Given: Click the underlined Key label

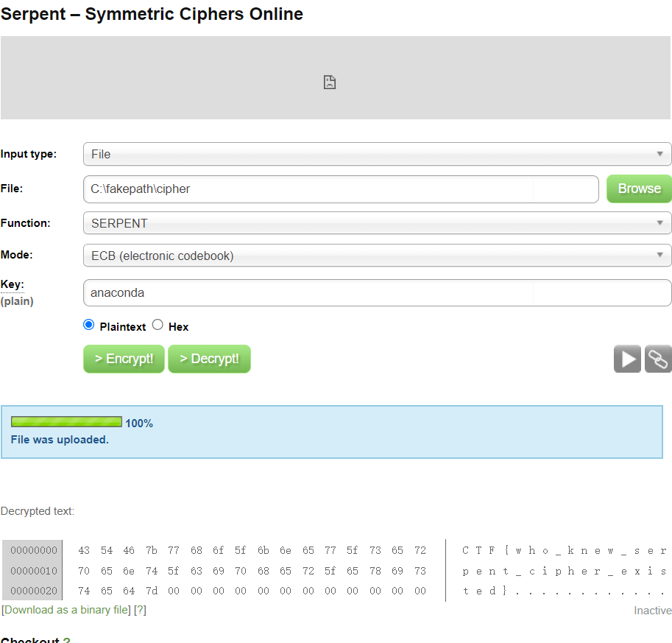Looking at the screenshot, I should [12, 284].
